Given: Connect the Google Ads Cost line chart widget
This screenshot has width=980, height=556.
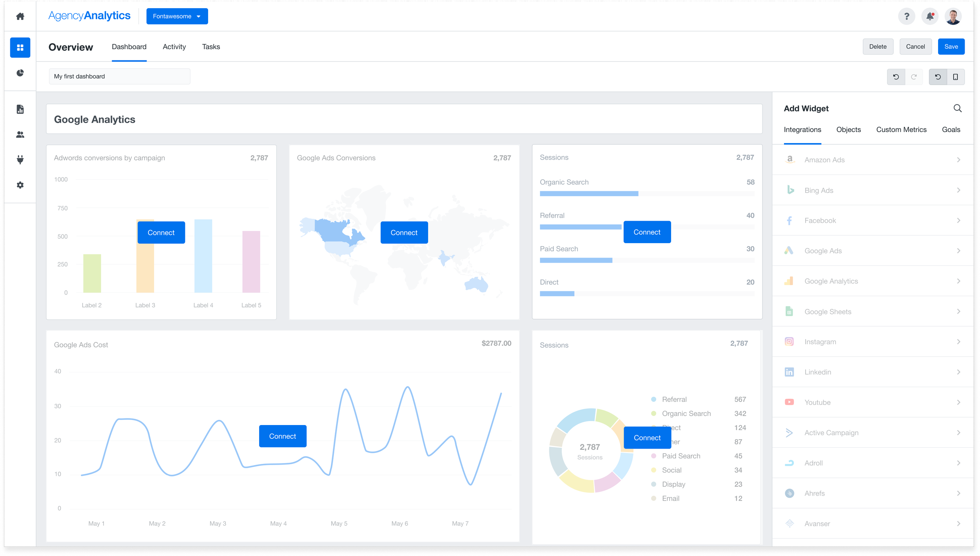Looking at the screenshot, I should point(283,436).
